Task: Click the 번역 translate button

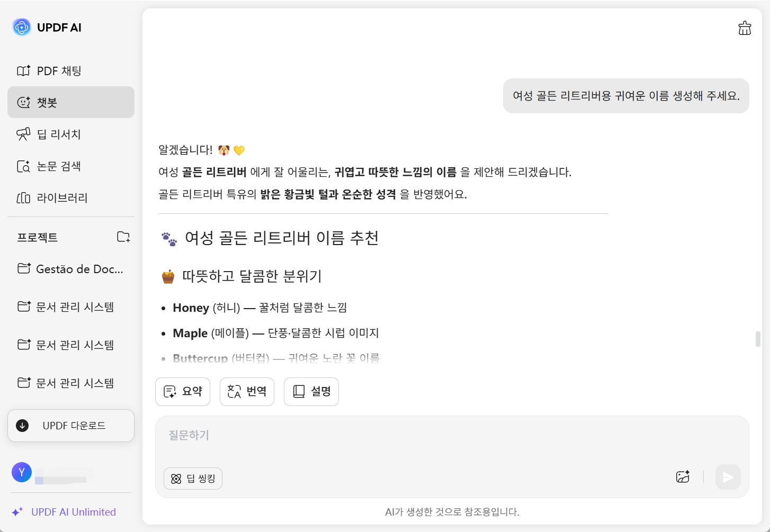Action: (x=247, y=391)
